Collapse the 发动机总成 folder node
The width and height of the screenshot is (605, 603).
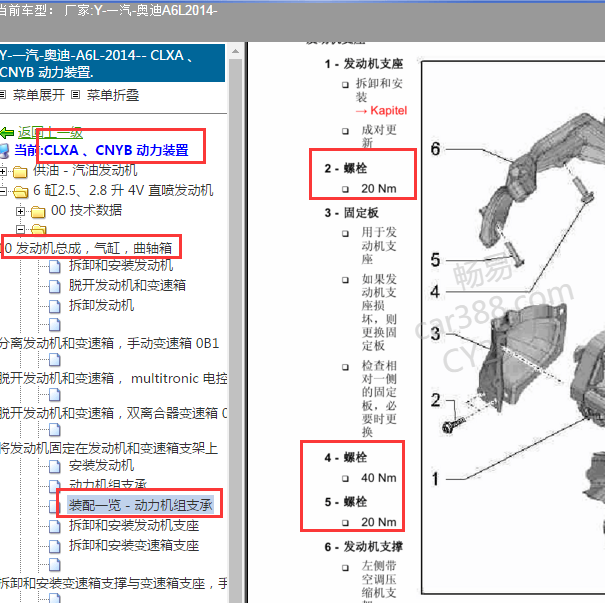pos(20,229)
